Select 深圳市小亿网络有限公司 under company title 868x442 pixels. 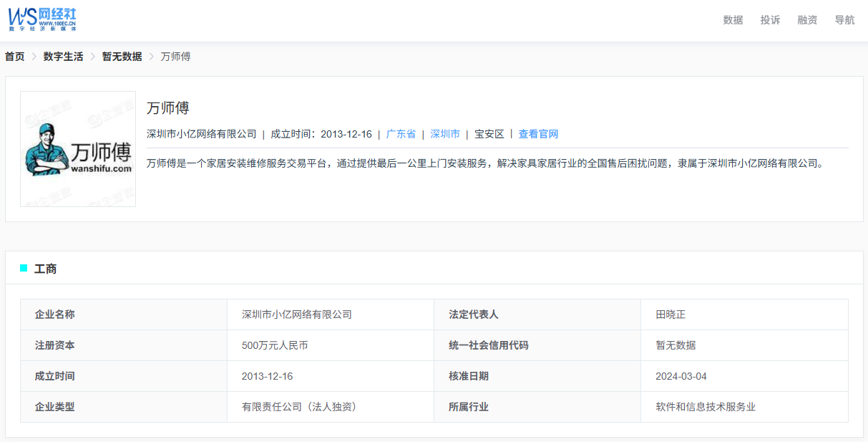click(x=202, y=134)
